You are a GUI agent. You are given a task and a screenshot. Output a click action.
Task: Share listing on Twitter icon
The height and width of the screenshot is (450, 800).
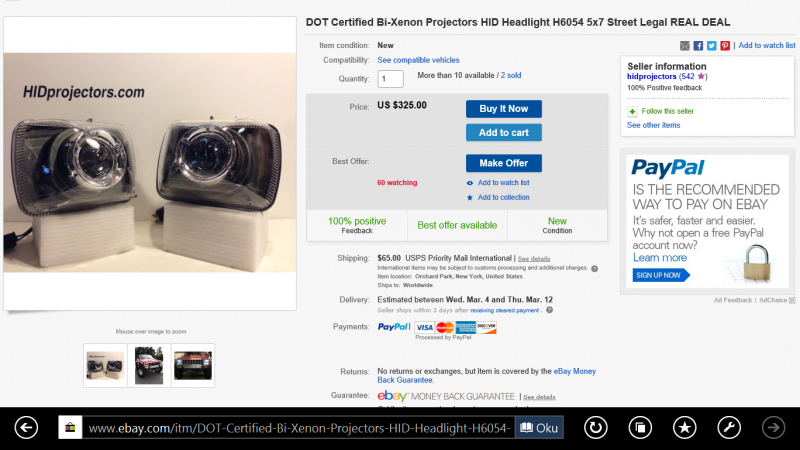(x=711, y=46)
